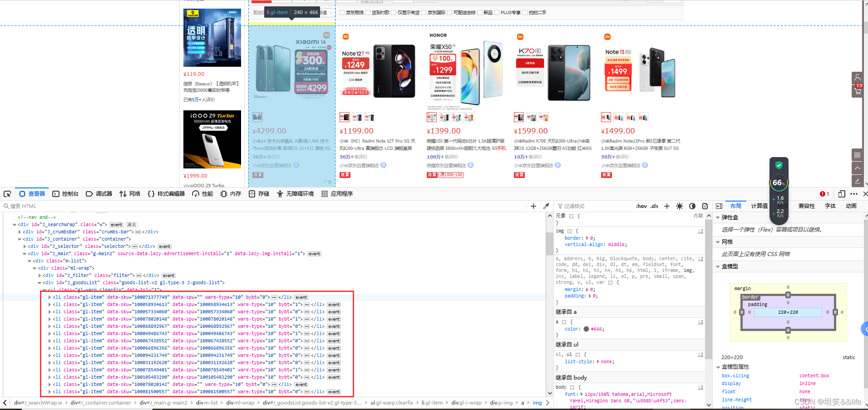Toggle the split sidebar pane icon
The image size is (868, 410).
click(x=719, y=206)
